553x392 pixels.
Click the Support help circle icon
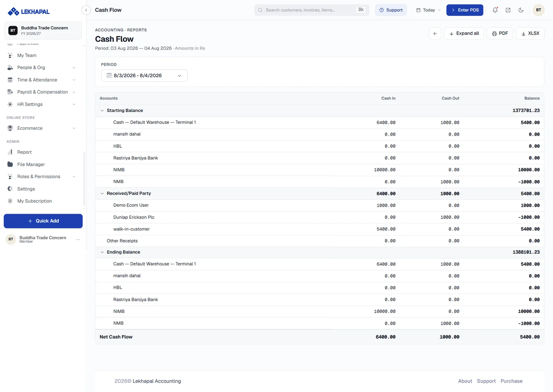382,10
